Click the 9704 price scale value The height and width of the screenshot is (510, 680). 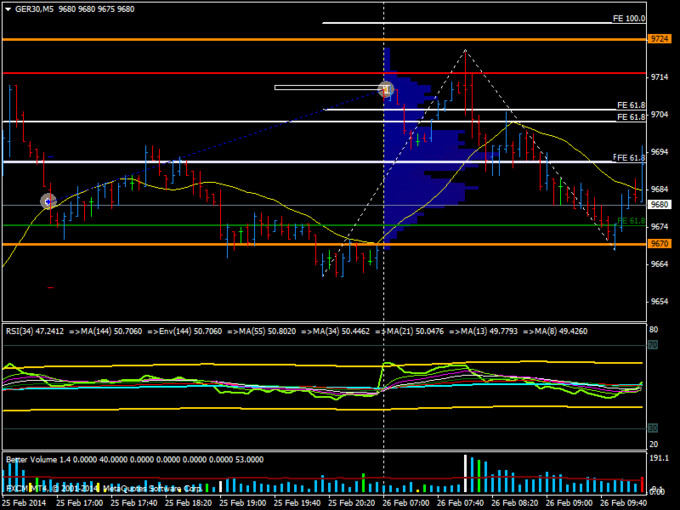(659, 114)
